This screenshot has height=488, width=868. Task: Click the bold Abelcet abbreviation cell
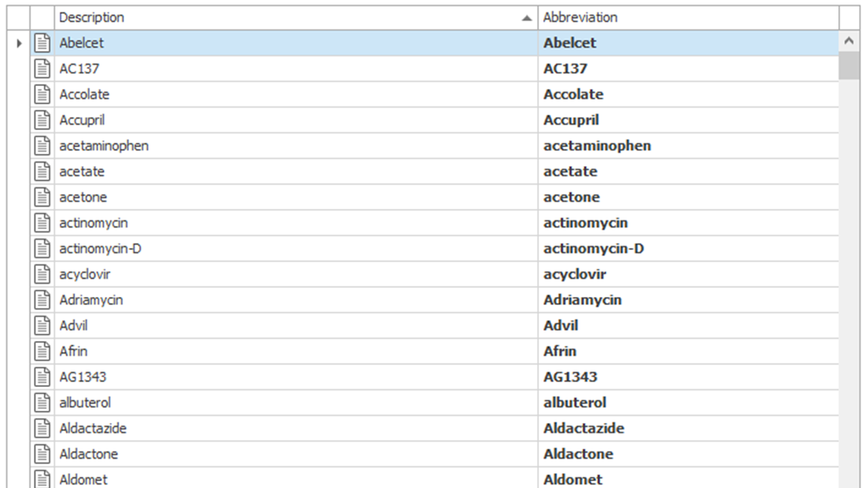(688, 43)
